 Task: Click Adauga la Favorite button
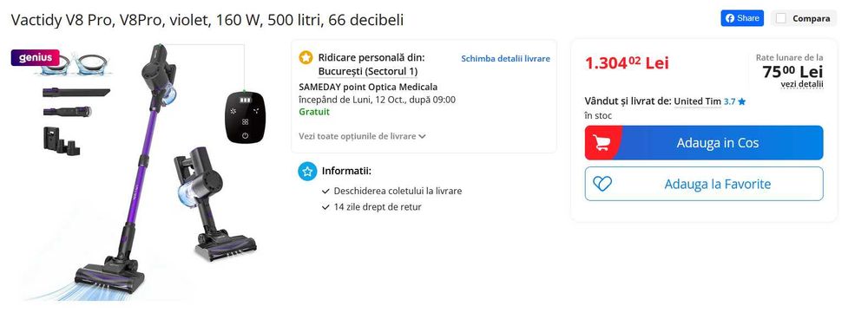click(704, 184)
